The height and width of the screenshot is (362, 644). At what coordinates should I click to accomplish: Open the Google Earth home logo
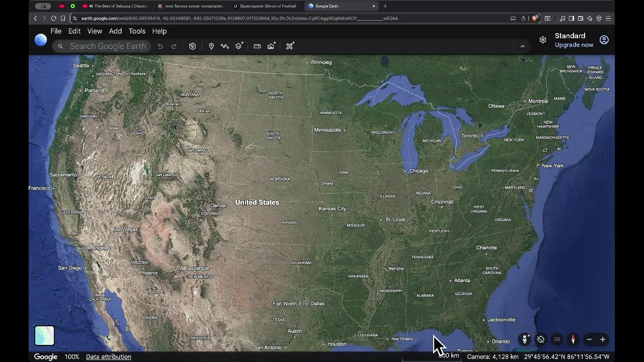41,40
